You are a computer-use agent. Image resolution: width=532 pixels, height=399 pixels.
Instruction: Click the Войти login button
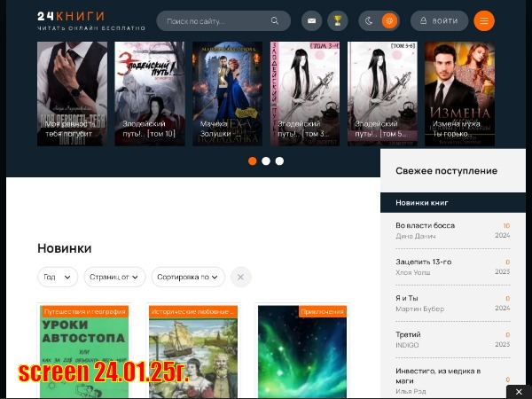[x=440, y=20]
